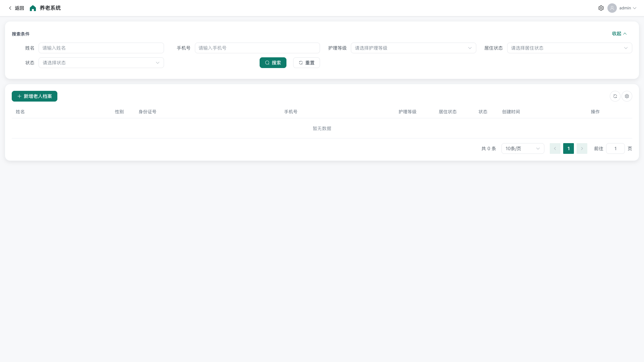Open the 居住状态 selection dropdown

tap(569, 48)
